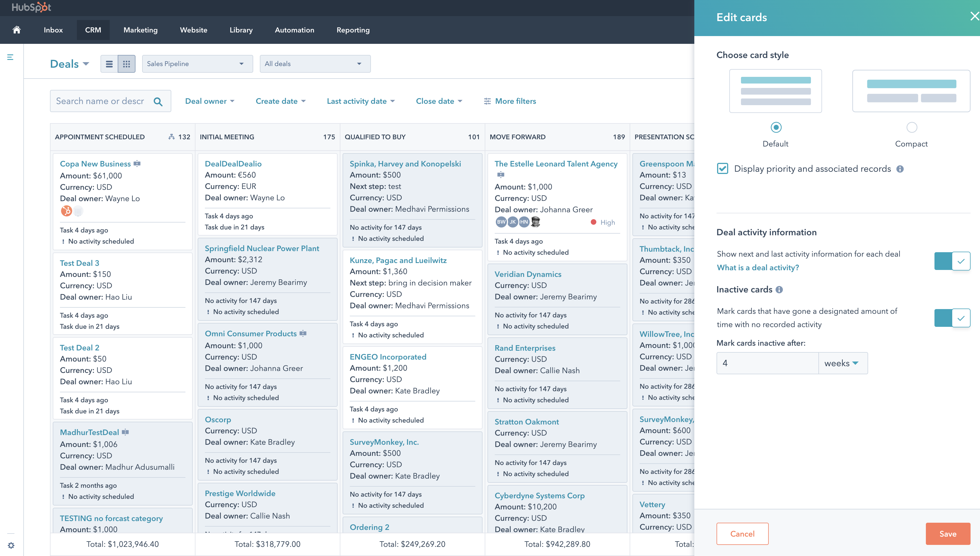The width and height of the screenshot is (980, 556).
Task: Click the High priority red dot
Action: (x=593, y=222)
